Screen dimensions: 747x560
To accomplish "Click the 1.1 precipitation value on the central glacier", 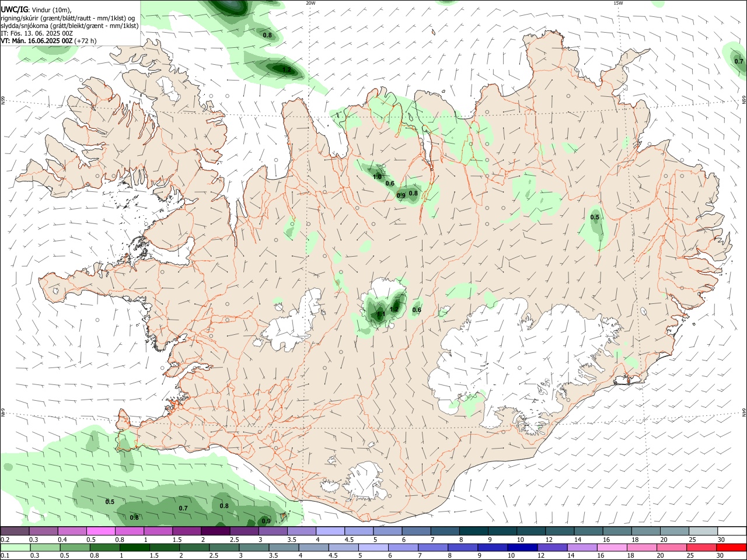I will coord(380,314).
